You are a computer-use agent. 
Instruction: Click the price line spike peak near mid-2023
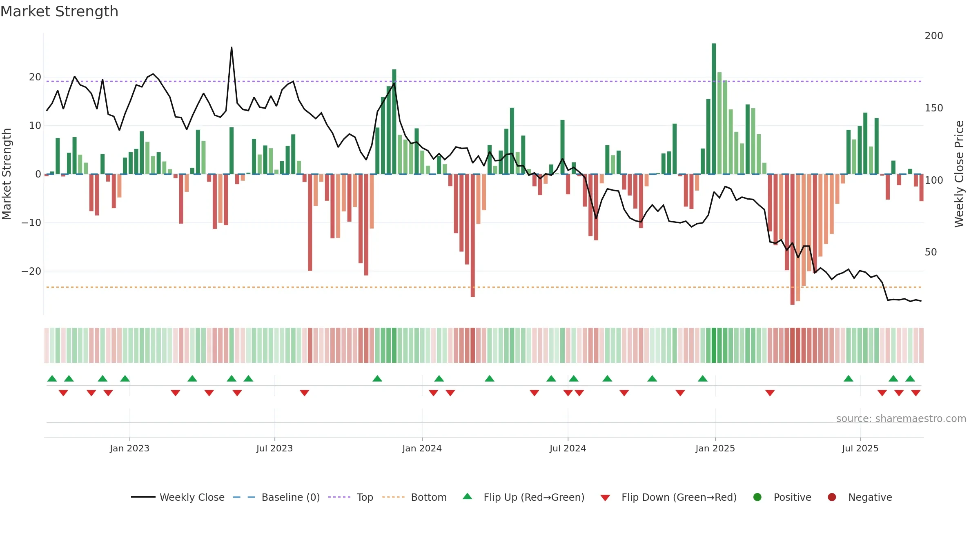[232, 47]
